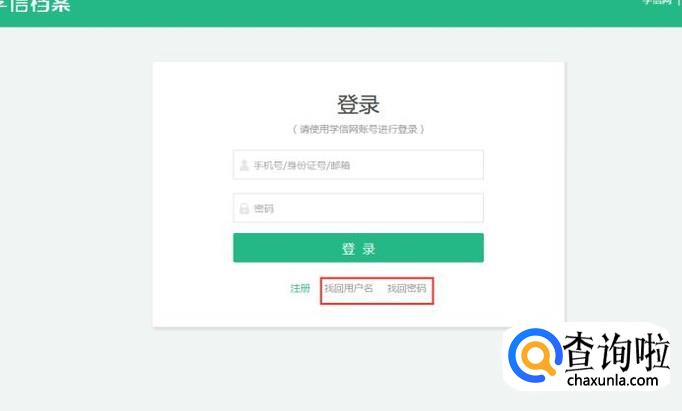Click the 请使用学信网账号进行登录 subtitle
Screen dimensions: 682x411
click(358, 129)
